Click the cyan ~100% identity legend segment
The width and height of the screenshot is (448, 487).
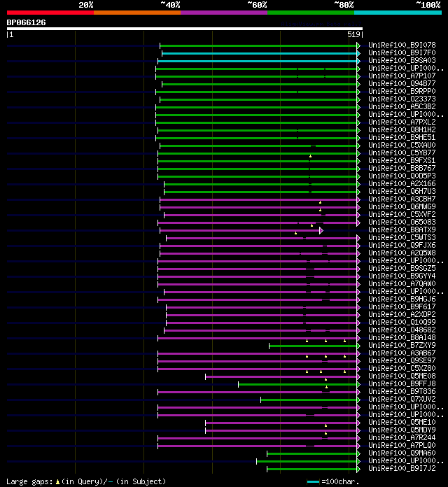click(398, 13)
